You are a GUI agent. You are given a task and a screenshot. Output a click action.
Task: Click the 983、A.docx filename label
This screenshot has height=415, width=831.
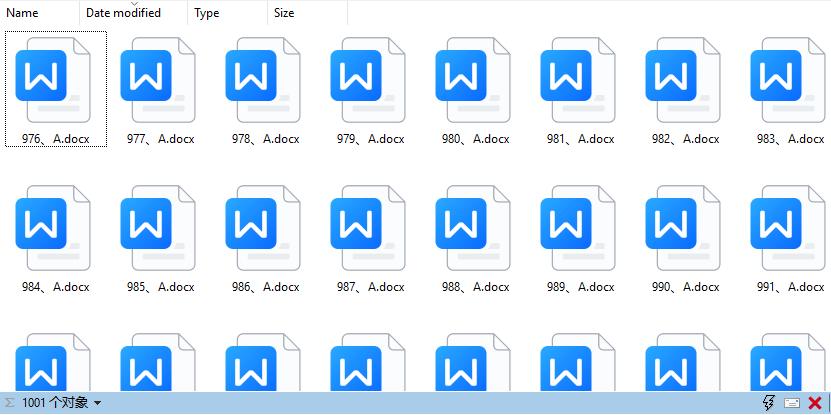[x=790, y=139]
